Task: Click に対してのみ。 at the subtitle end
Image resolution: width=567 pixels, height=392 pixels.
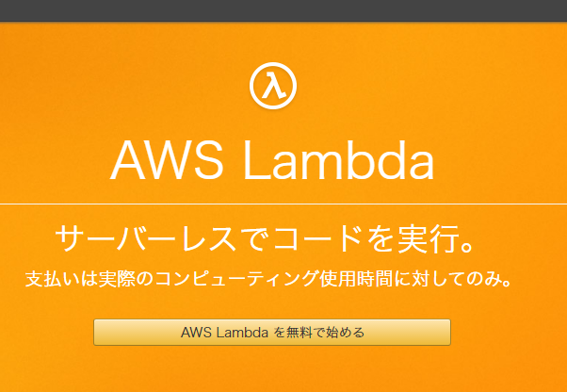Action: coord(453,279)
